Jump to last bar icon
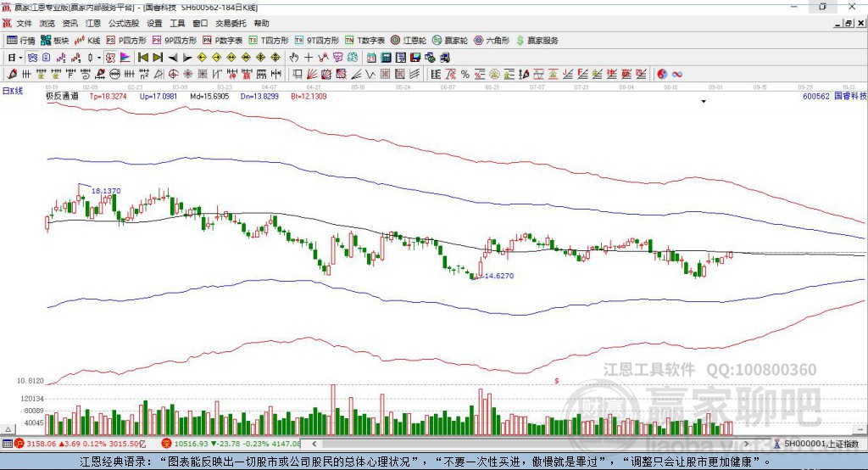868x470 pixels. (158, 58)
